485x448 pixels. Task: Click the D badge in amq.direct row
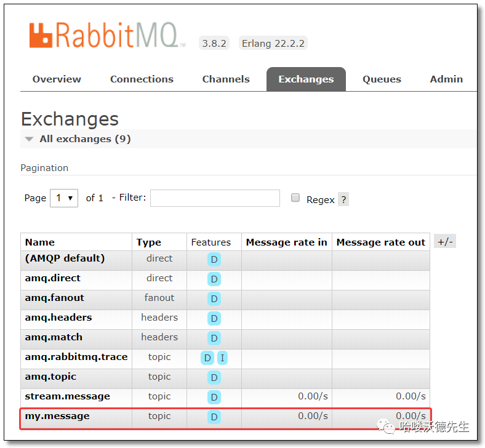pos(214,279)
